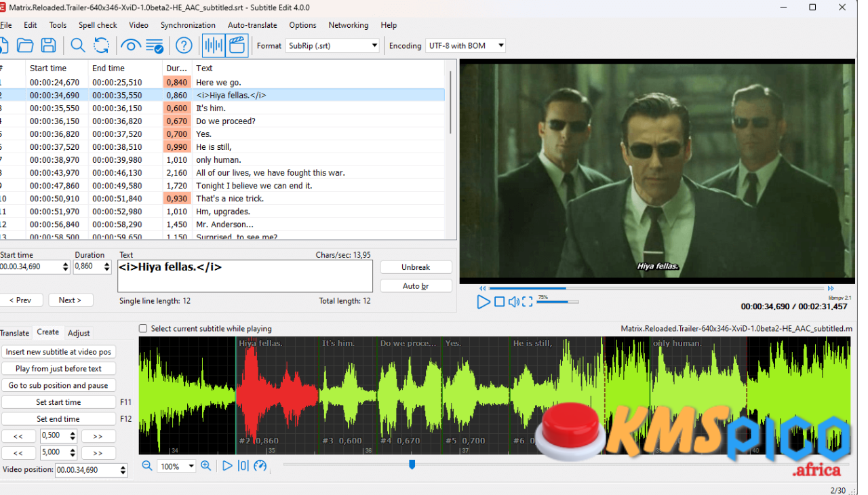Viewport: 868px width, 495px height.
Task: Stop the video playback
Action: pos(499,302)
